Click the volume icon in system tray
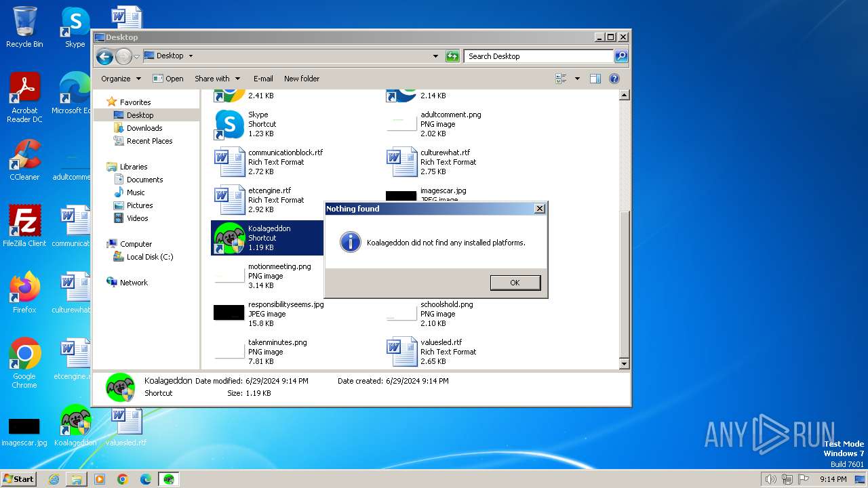The image size is (868, 488). 770,479
